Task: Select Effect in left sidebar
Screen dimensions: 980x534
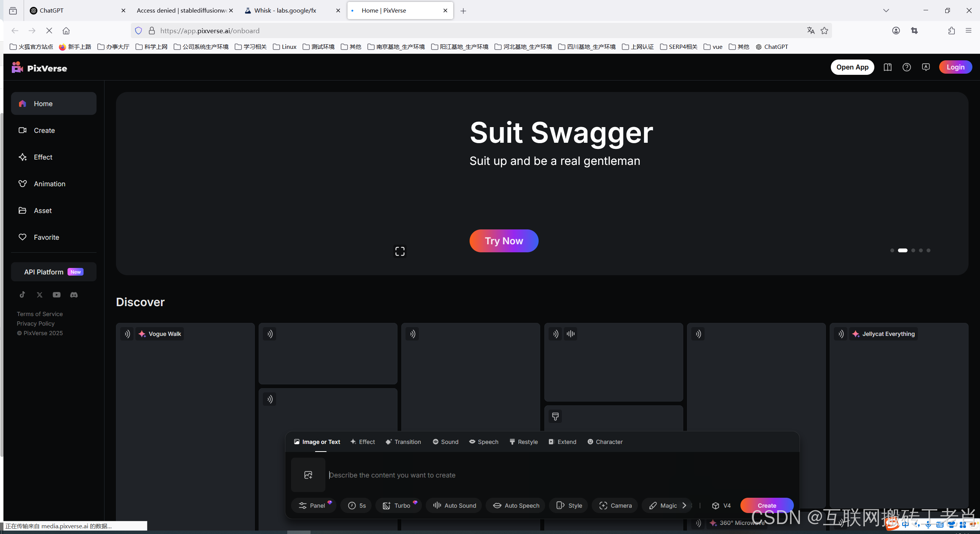Action: tap(43, 157)
